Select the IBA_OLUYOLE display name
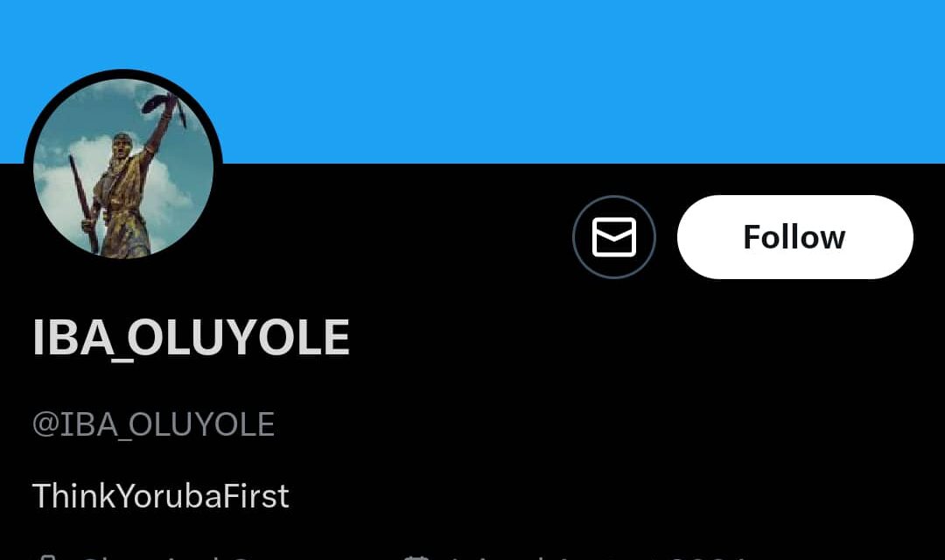Viewport: 945px width, 560px height. click(191, 339)
